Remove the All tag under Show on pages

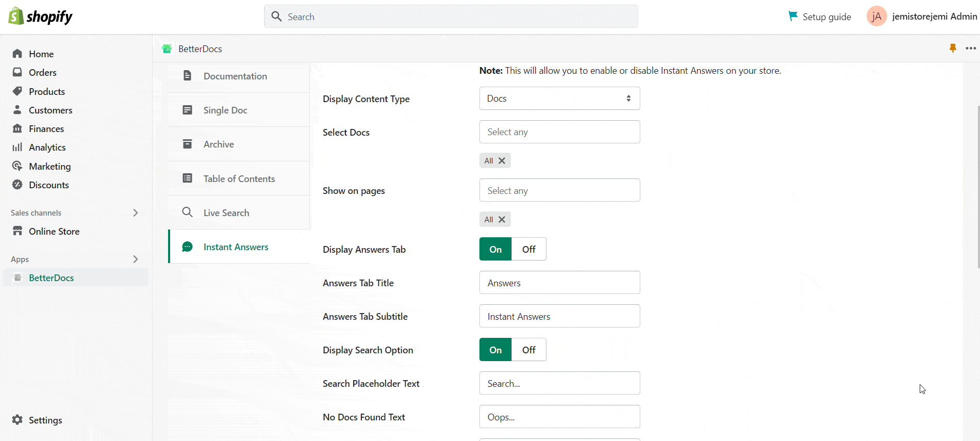pos(502,219)
